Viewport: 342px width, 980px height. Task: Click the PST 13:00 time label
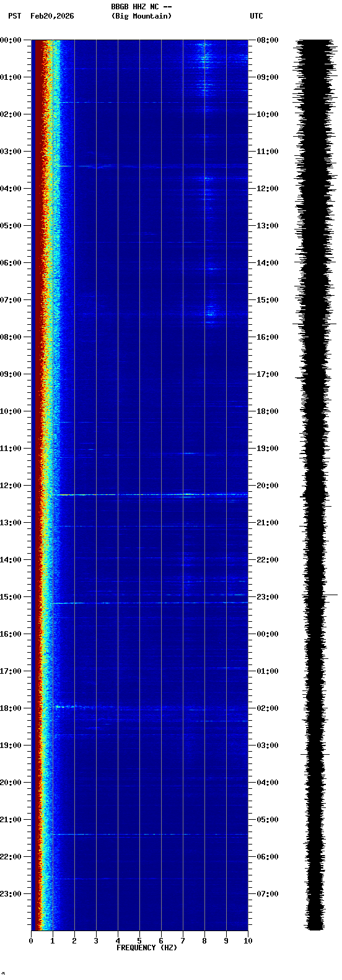(x=11, y=523)
